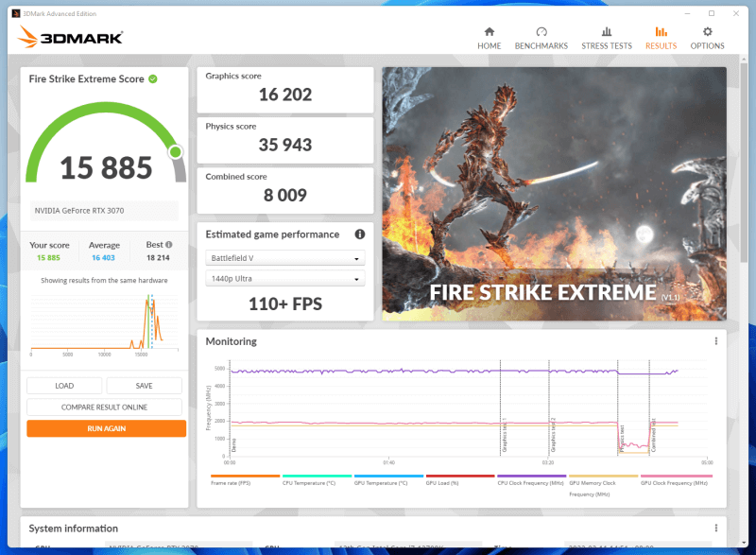Click the NVIDIA GeForce RTX 3070 label
Screen dimensions: 756x555
[79, 211]
